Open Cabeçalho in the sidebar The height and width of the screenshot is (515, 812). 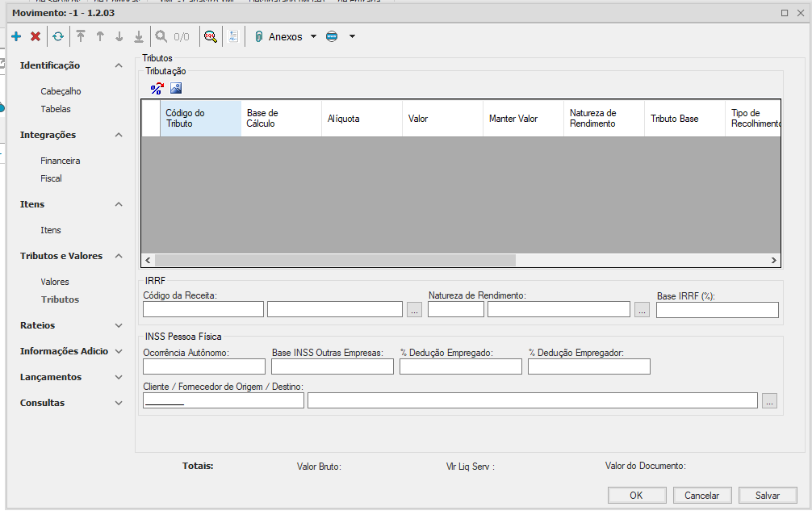tap(61, 91)
